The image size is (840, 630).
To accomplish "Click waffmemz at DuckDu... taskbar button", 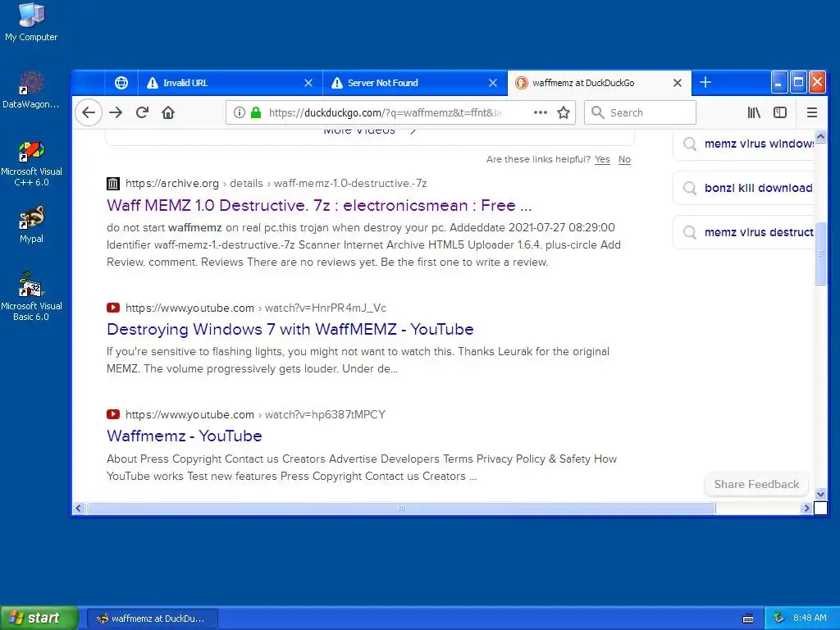I will pyautogui.click(x=152, y=619).
